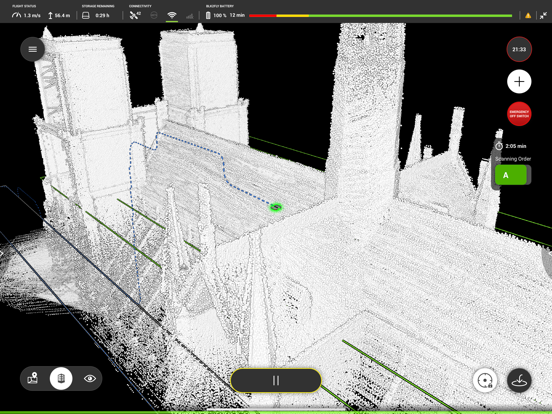Click the Wi-Fi connectivity icon

(x=171, y=15)
